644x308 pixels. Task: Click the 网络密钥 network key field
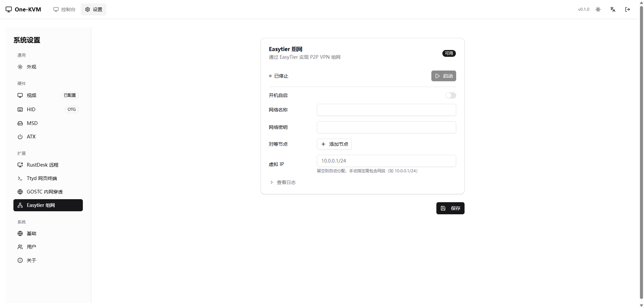[x=386, y=127]
